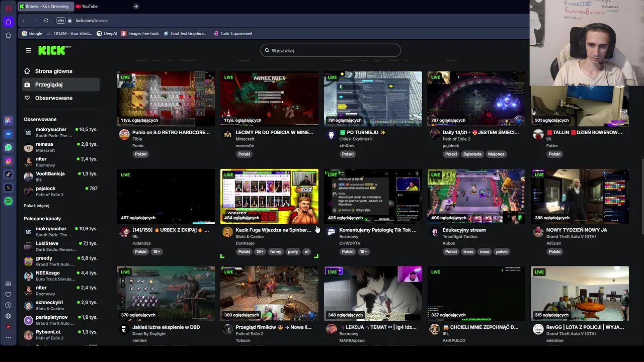Open schneckyirl recommended channel
644x362 pixels.
pos(60,305)
